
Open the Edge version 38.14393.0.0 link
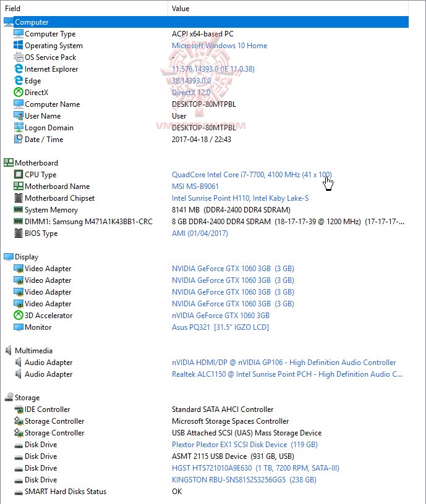coord(192,81)
